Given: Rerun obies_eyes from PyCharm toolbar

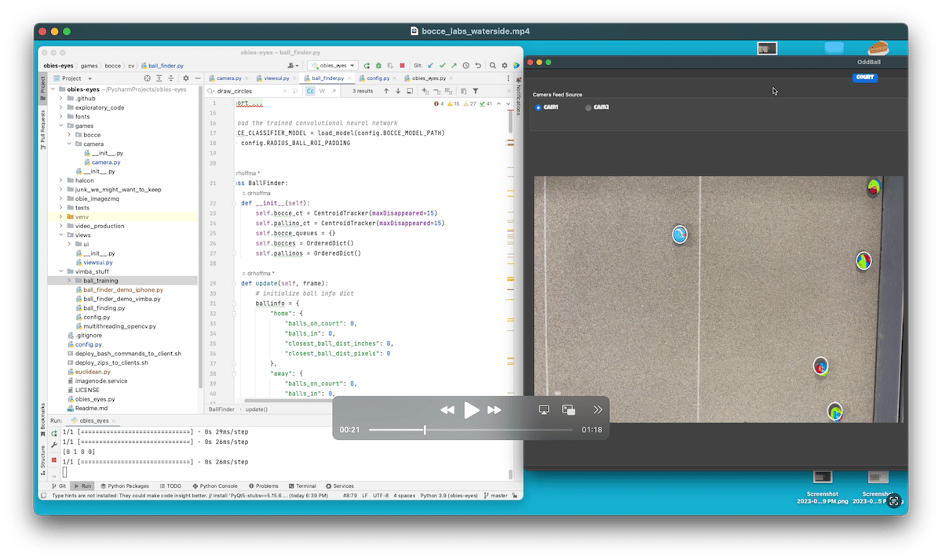Looking at the screenshot, I should point(367,66).
